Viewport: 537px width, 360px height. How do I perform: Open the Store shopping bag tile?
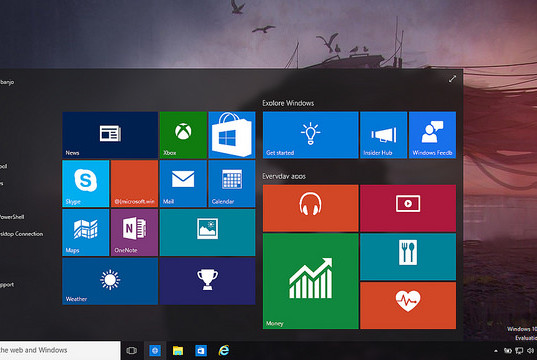point(232,135)
